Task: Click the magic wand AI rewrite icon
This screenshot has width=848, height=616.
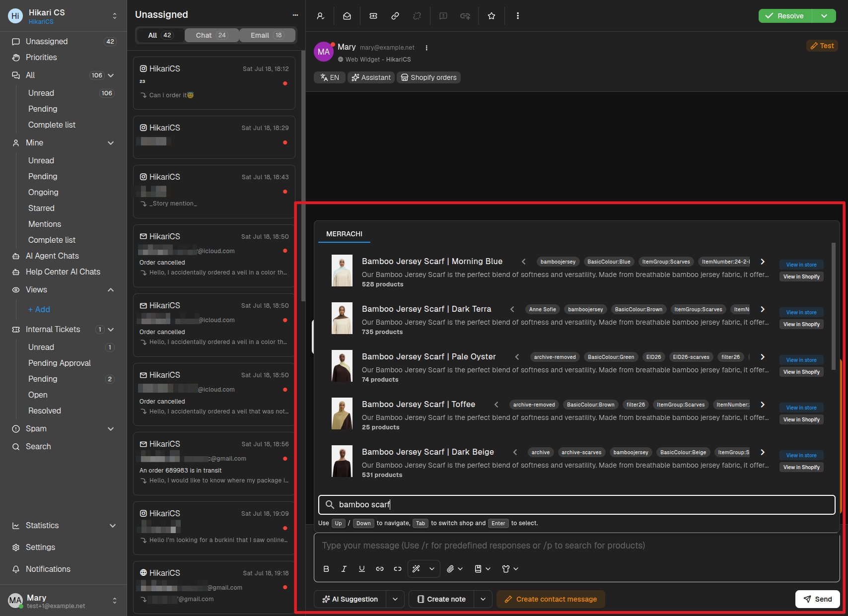Action: (417, 569)
